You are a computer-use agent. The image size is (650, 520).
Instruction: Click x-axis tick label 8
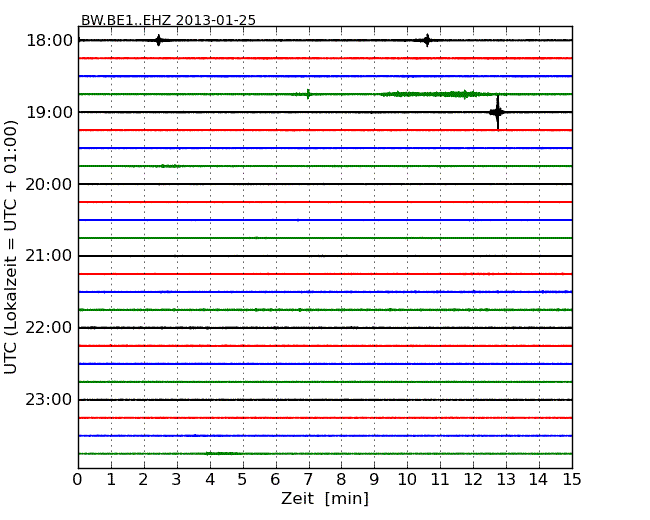tap(341, 479)
